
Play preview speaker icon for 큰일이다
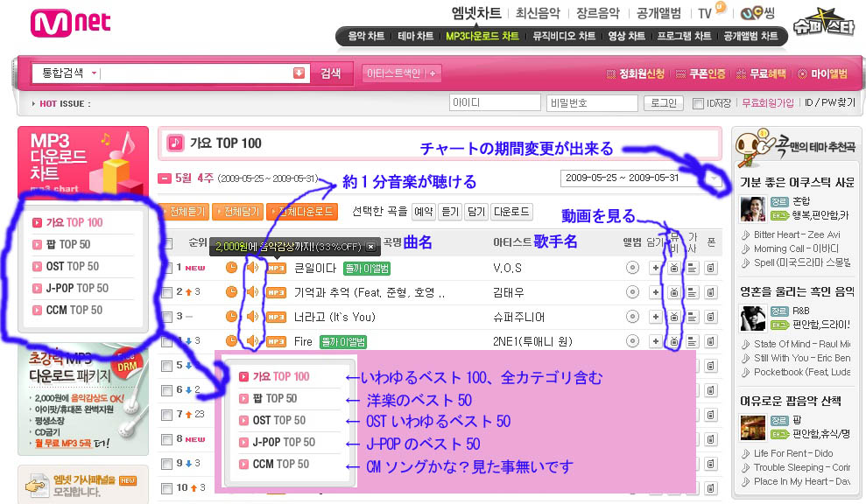click(x=252, y=268)
